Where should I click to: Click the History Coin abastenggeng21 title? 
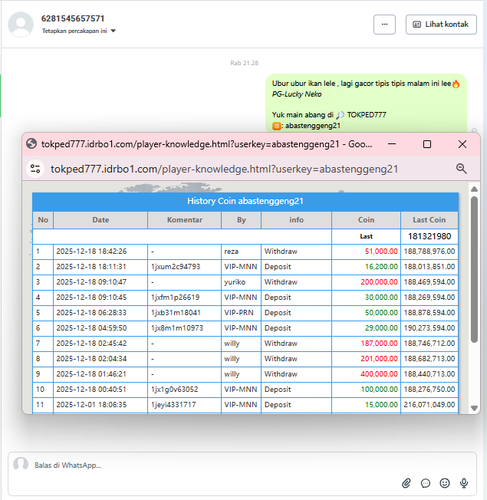point(245,201)
